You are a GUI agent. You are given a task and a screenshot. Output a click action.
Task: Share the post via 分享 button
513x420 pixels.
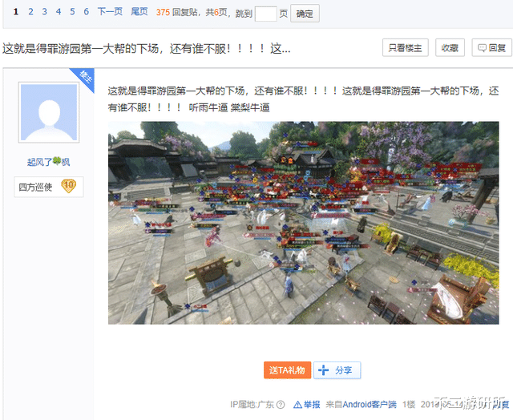click(x=337, y=370)
